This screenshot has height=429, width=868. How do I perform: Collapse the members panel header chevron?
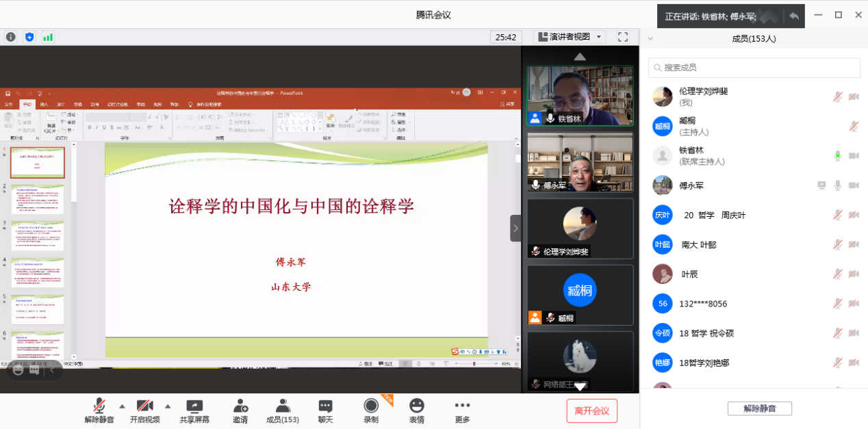tap(650, 39)
